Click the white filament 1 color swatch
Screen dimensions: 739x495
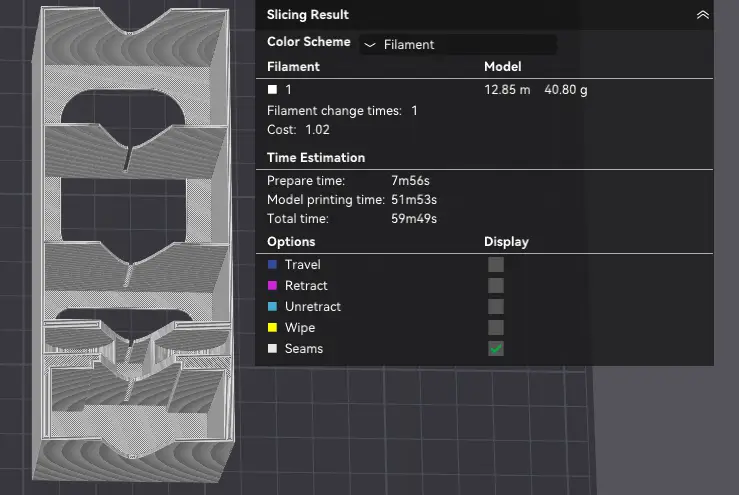pos(272,90)
